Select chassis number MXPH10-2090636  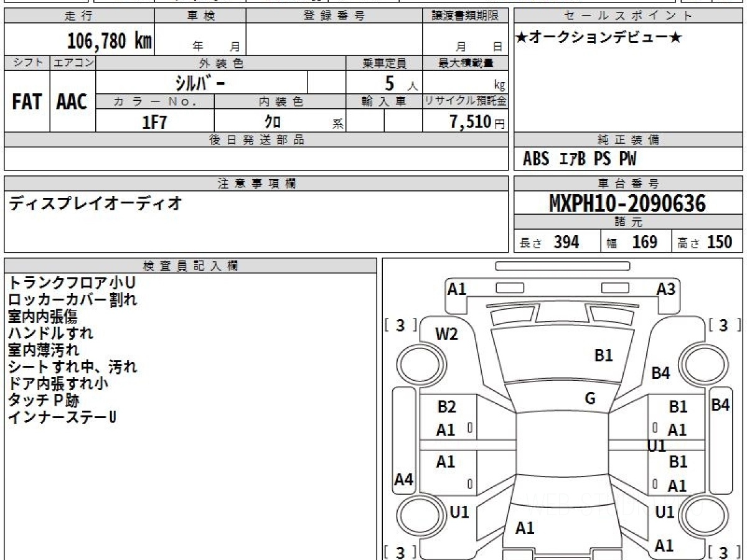(627, 203)
